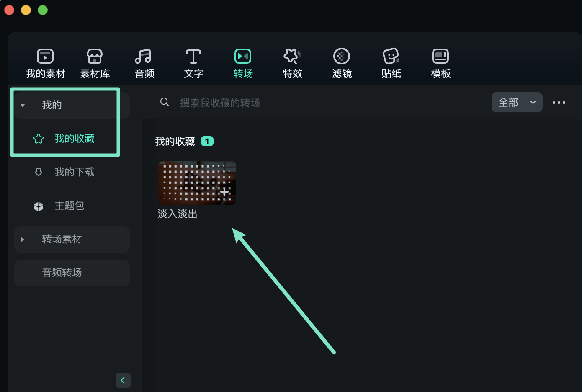Open the 贴纸 stickers panel
Viewport: 582px width, 392px height.
pyautogui.click(x=391, y=63)
